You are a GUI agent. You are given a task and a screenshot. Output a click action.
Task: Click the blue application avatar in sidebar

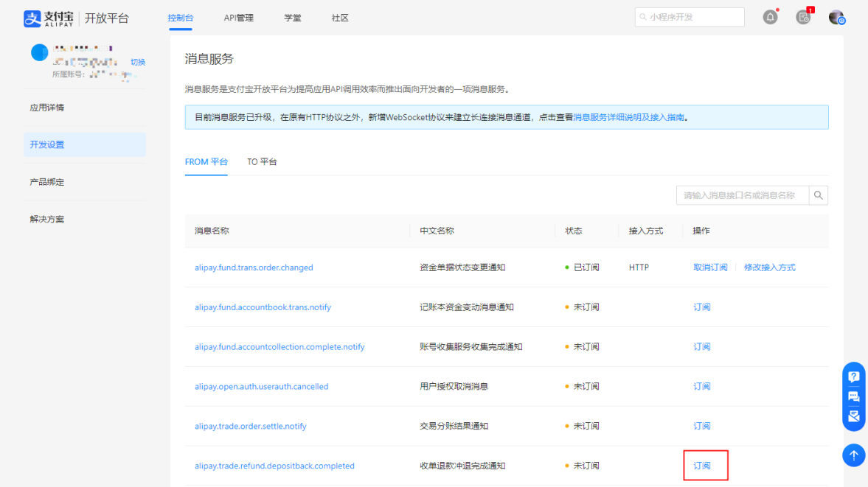(39, 52)
